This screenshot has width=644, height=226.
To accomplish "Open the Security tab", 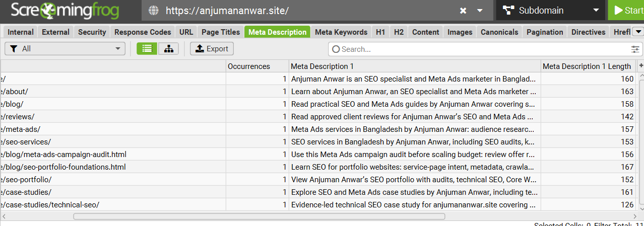I will (92, 32).
